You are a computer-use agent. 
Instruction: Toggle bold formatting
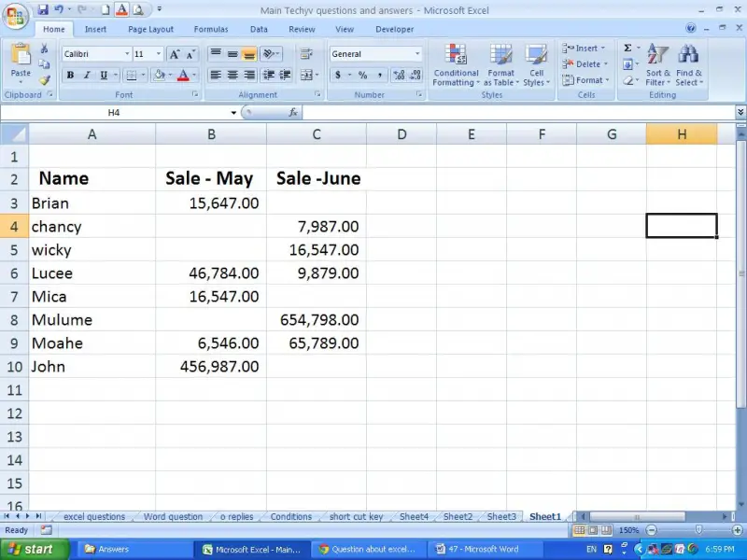pyautogui.click(x=70, y=76)
